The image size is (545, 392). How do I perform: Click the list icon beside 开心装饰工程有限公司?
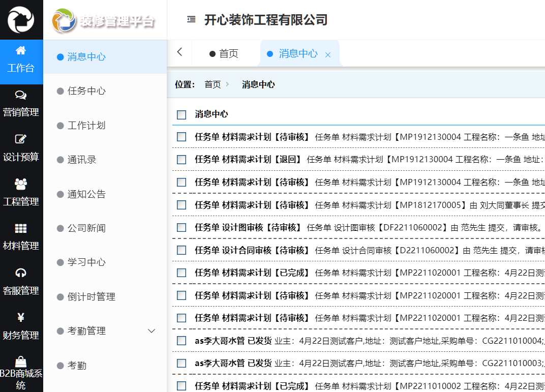point(191,19)
